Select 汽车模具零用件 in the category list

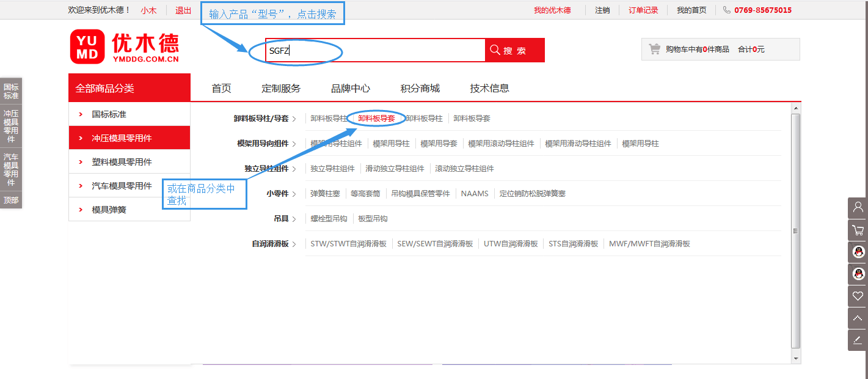click(x=129, y=186)
